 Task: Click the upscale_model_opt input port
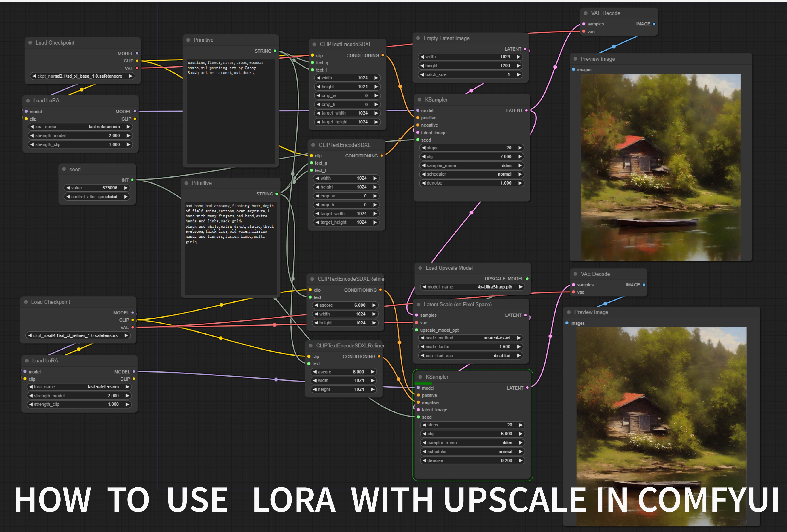[416, 330]
